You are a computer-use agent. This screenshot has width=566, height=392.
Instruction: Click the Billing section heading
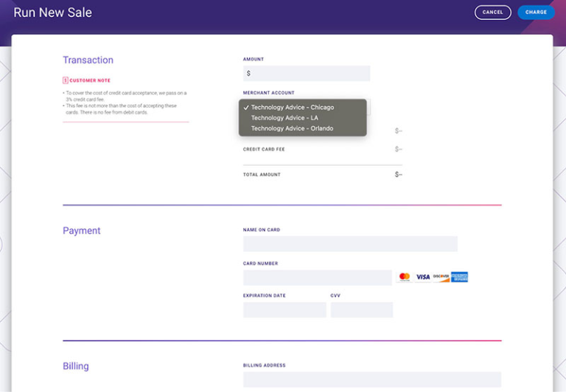[x=76, y=366]
